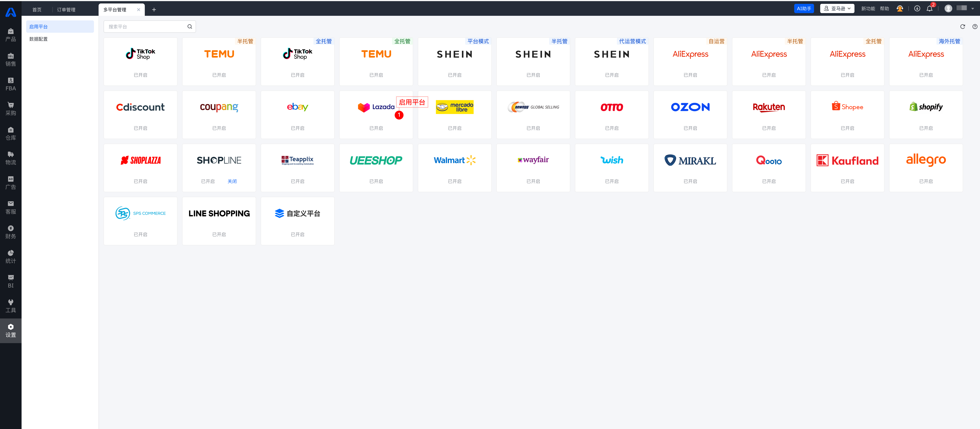This screenshot has height=429, width=980.
Task: Select the SHEIN 代运营模式 card
Action: coord(612,62)
